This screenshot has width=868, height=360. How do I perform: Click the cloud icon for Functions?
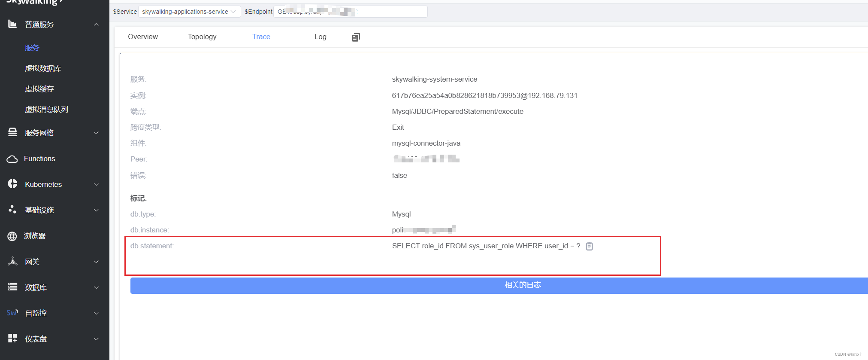coord(12,159)
